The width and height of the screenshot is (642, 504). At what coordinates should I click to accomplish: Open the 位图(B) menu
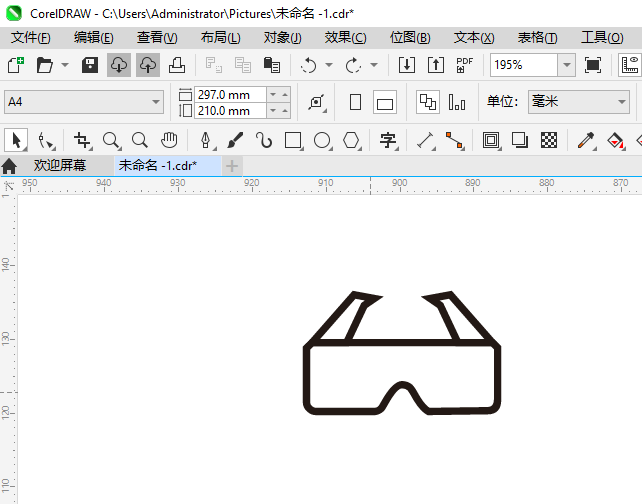click(x=410, y=38)
